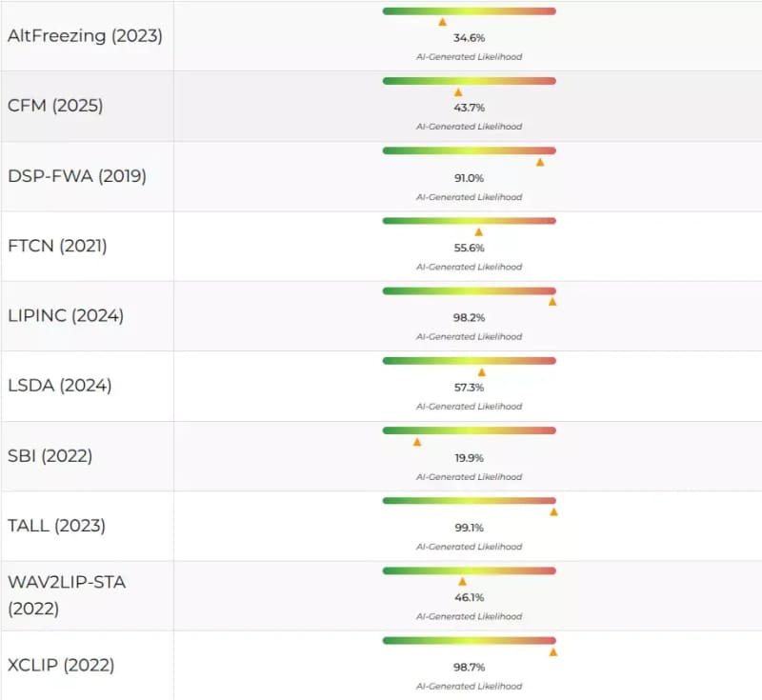
Task: Click the 91.0% likelihood value
Action: (469, 178)
